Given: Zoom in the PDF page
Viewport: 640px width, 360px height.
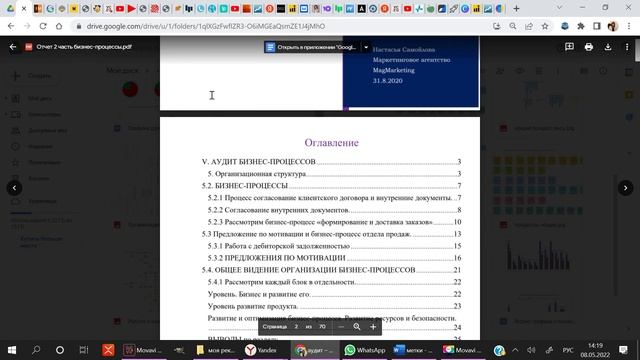Looking at the screenshot, I should (373, 327).
